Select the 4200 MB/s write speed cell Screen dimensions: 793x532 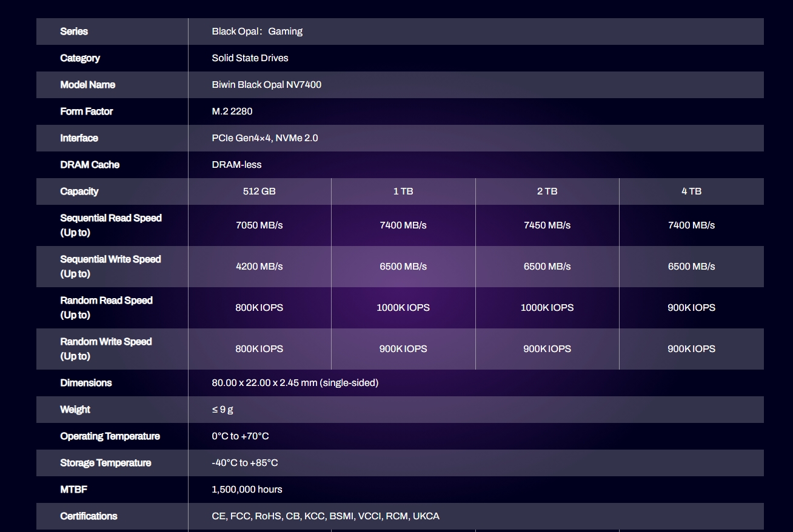(x=259, y=267)
